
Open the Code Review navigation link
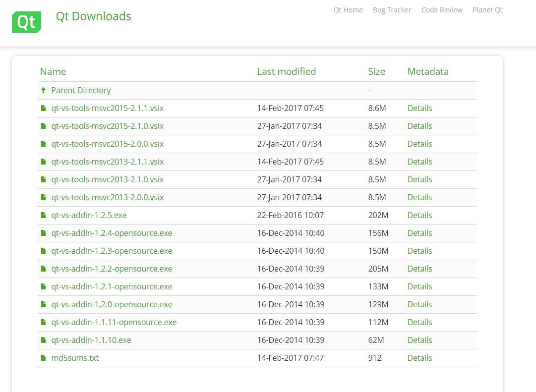pyautogui.click(x=442, y=10)
